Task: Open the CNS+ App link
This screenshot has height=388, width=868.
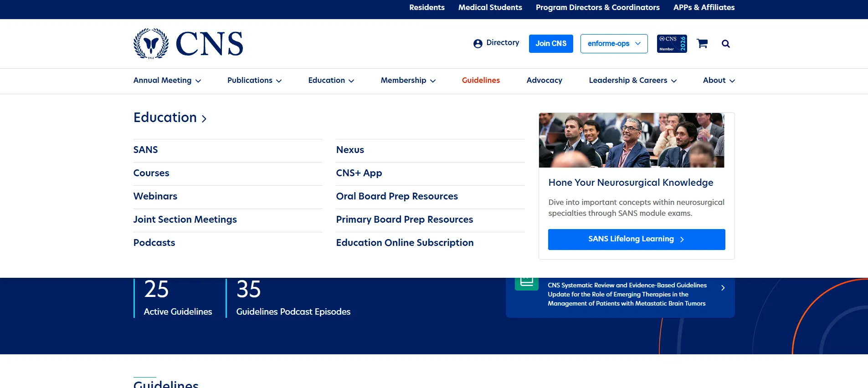Action: (359, 173)
